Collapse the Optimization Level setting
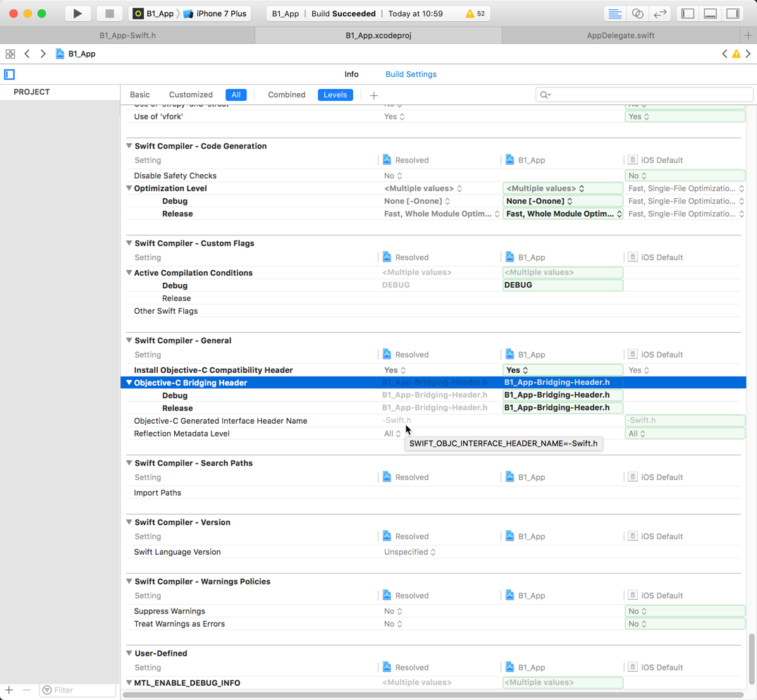This screenshot has width=757, height=700. pos(129,188)
